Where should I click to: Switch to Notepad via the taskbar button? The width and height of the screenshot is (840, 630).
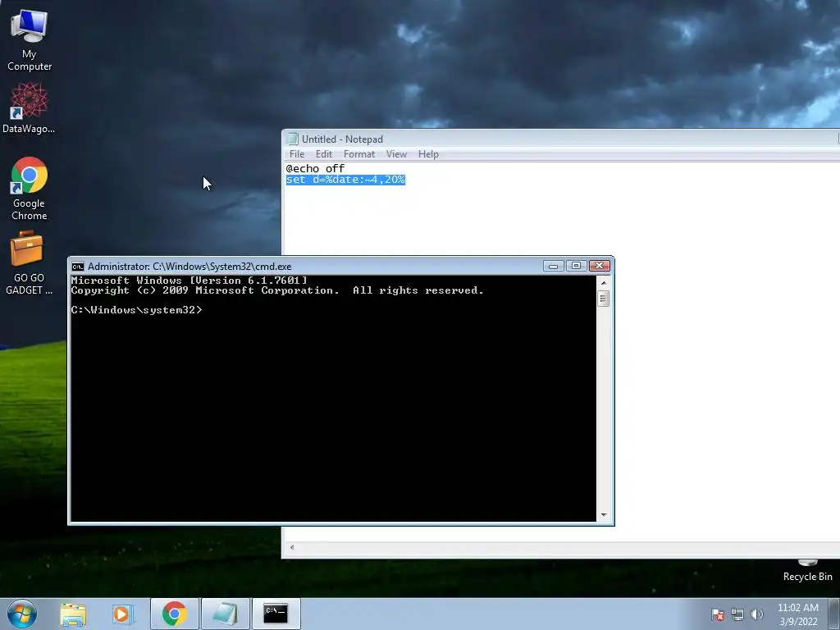coord(225,614)
